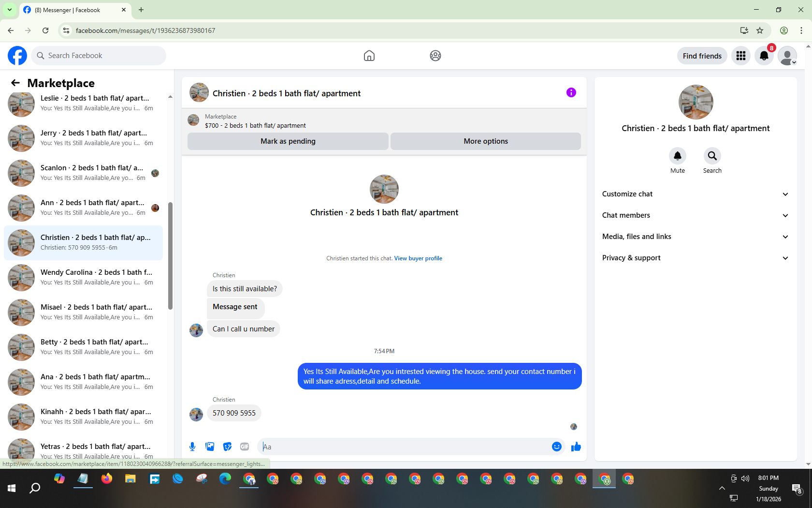Go to the Home feed icon
Image resolution: width=812 pixels, height=508 pixels.
369,56
